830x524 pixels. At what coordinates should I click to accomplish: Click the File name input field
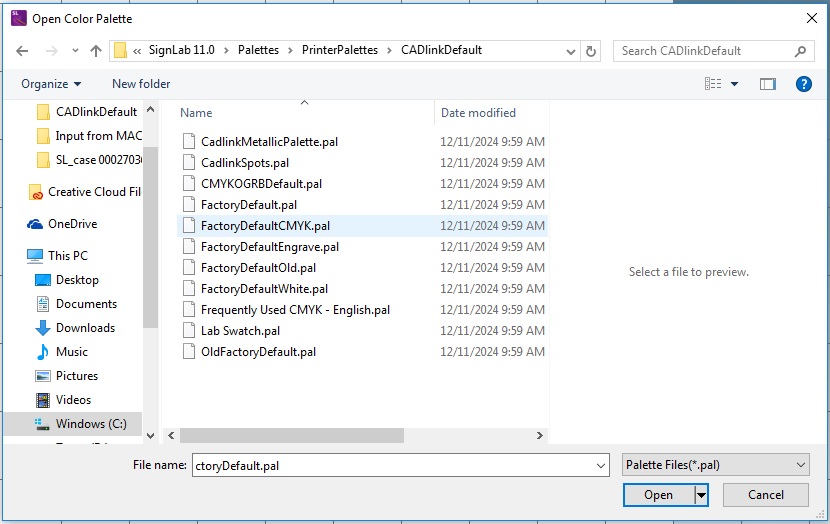click(400, 465)
